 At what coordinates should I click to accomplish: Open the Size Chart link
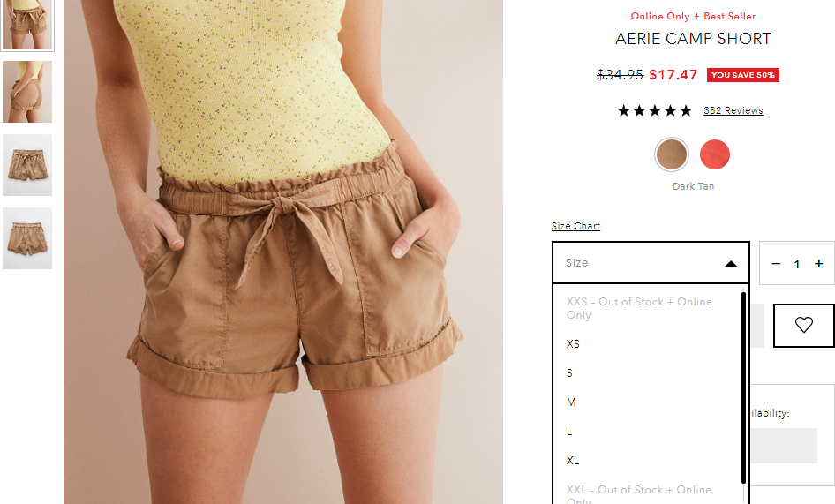click(x=575, y=226)
